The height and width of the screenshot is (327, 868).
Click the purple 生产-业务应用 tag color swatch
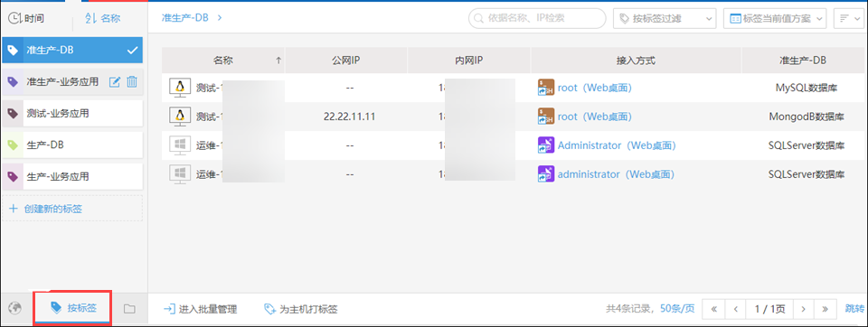pos(12,177)
